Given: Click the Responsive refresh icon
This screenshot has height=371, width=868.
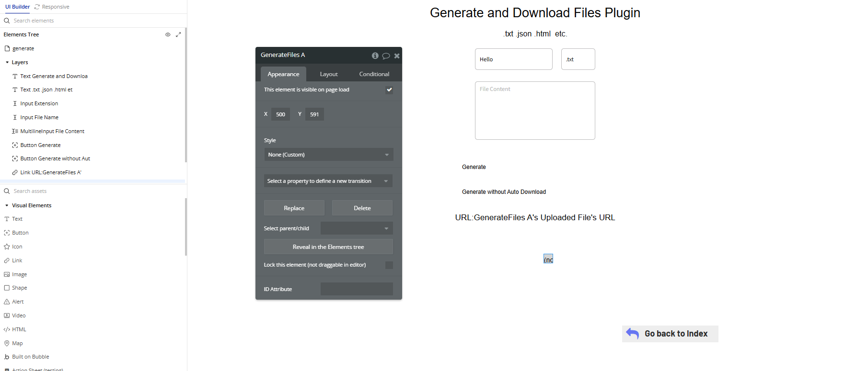Looking at the screenshot, I should pyautogui.click(x=37, y=7).
